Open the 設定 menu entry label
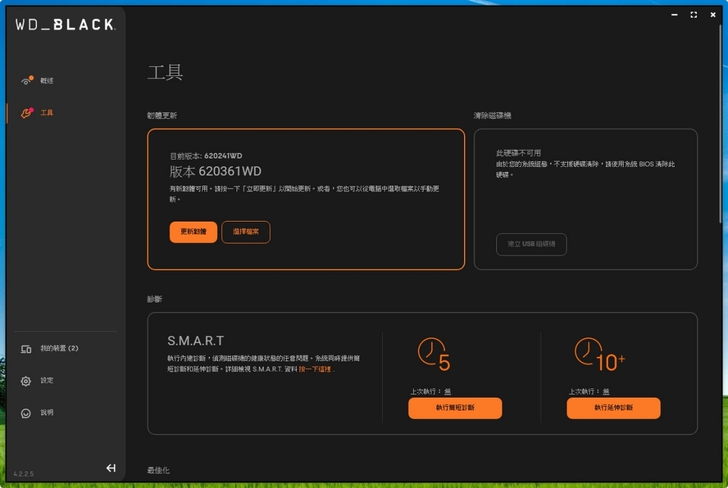 47,381
